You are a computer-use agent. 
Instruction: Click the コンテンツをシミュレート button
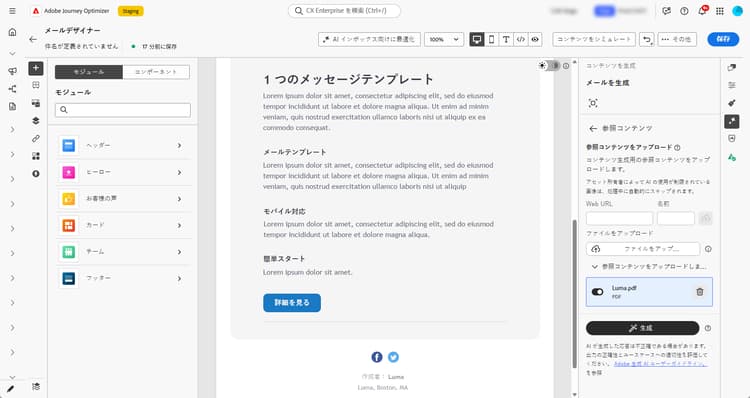(594, 39)
